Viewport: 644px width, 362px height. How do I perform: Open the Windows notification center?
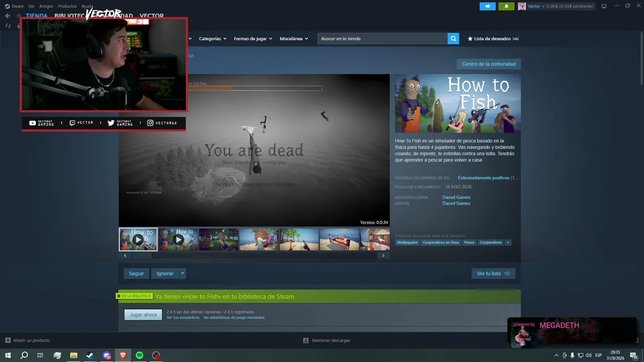[635, 355]
